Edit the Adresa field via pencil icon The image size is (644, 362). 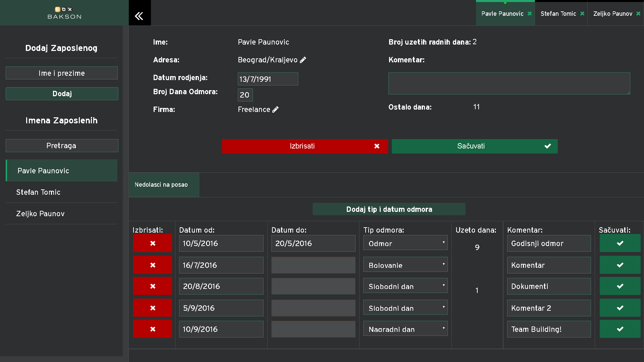303,60
